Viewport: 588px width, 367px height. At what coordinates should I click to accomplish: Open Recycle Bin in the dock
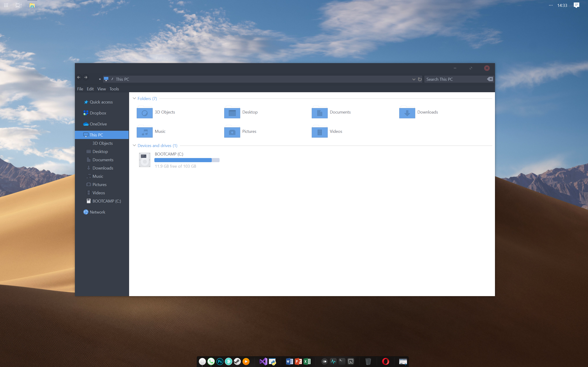pyautogui.click(x=368, y=361)
